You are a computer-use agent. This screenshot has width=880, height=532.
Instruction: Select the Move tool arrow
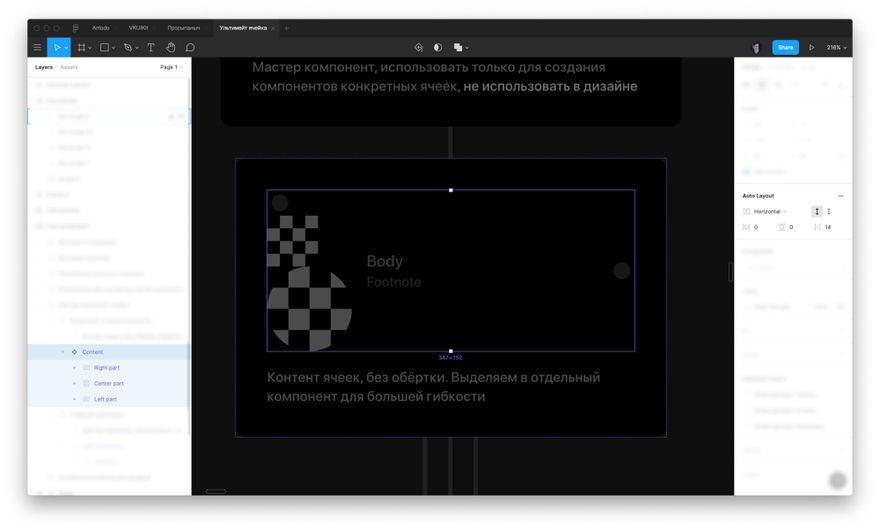click(56, 48)
